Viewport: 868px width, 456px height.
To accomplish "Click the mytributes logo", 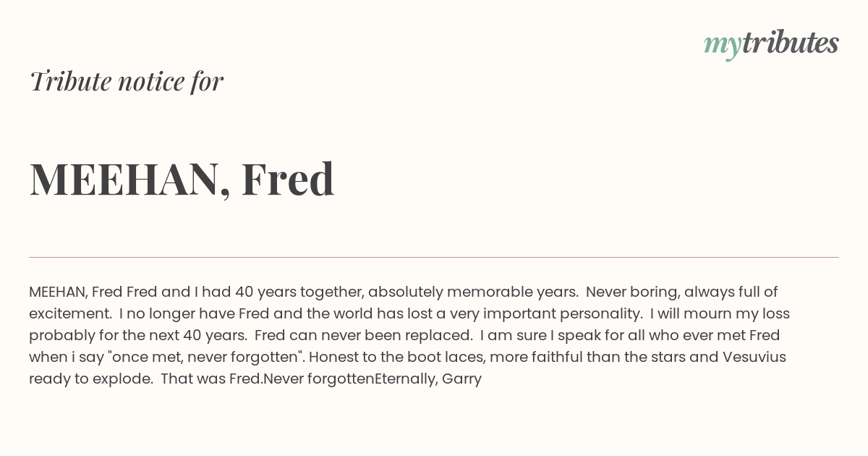I will (x=771, y=44).
